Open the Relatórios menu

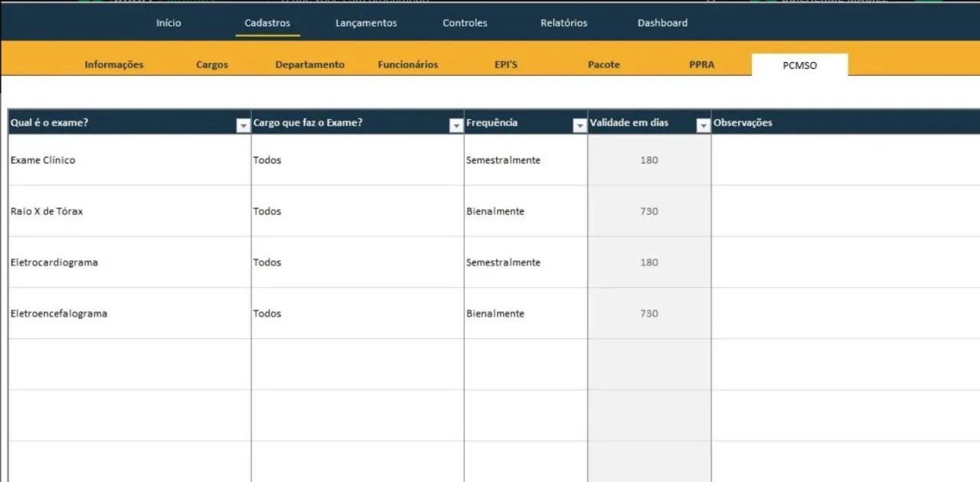[563, 23]
